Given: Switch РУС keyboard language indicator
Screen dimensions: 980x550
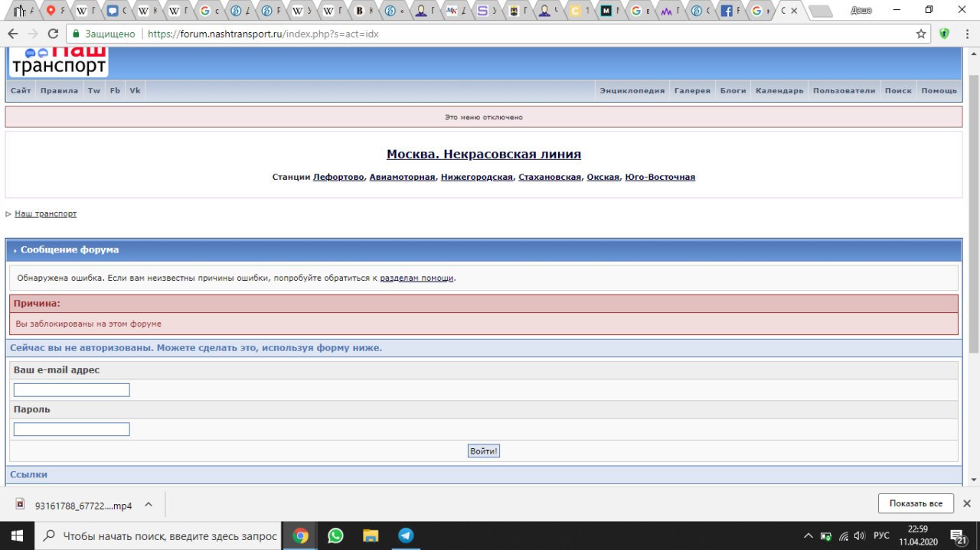Looking at the screenshot, I should (x=882, y=535).
